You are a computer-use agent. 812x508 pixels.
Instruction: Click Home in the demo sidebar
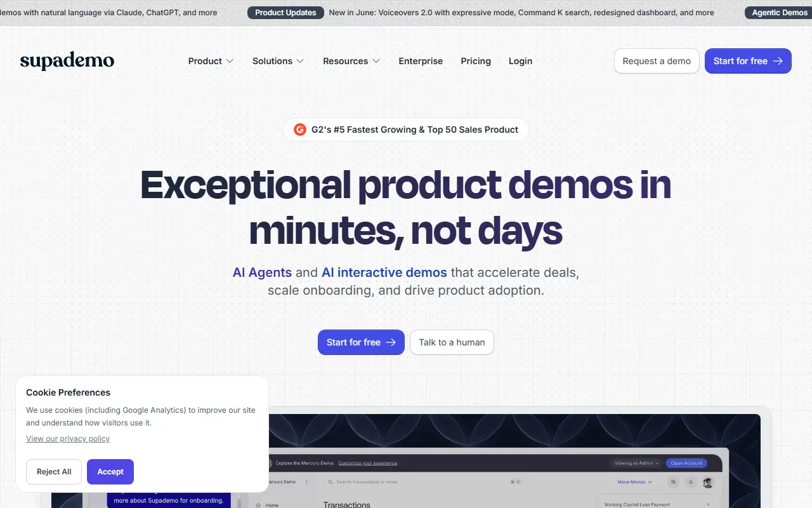coord(272,505)
